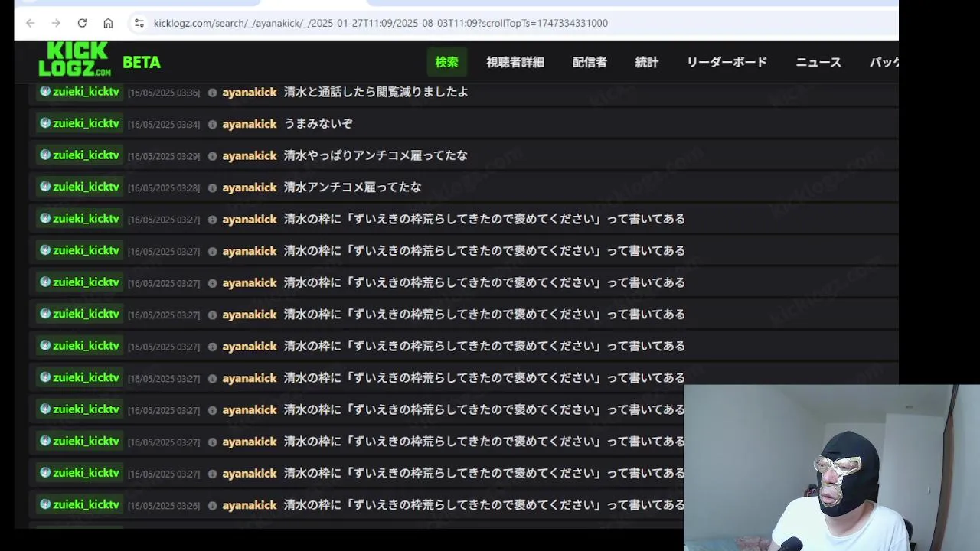Open zuieki_kicktv link in the 03:28 row
Screen dimensions: 980x551
86,187
